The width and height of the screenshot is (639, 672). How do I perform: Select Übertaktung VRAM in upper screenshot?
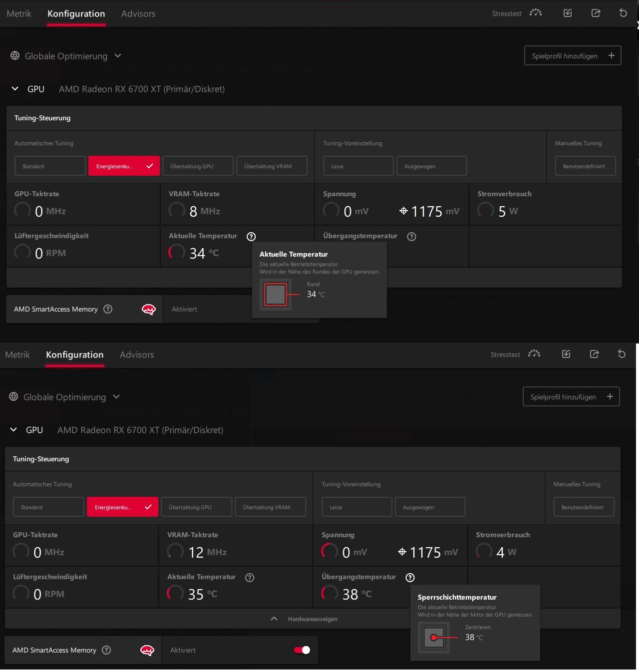272,166
